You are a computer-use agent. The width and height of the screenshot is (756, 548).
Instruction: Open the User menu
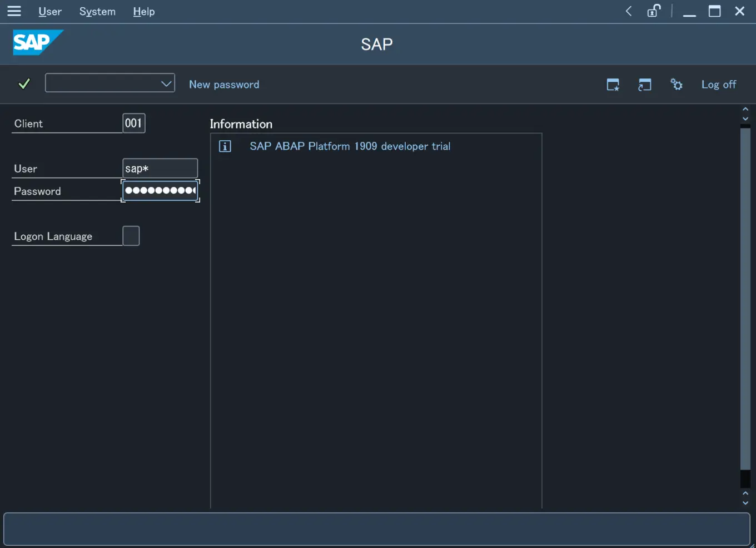(50, 12)
